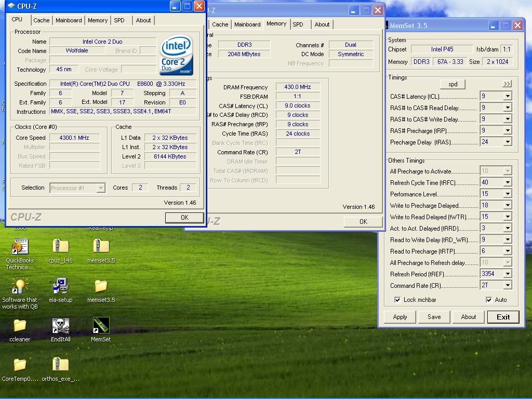532x399 pixels.
Task: Click the Level 2 cache 6144 KBytes value
Action: click(170, 156)
